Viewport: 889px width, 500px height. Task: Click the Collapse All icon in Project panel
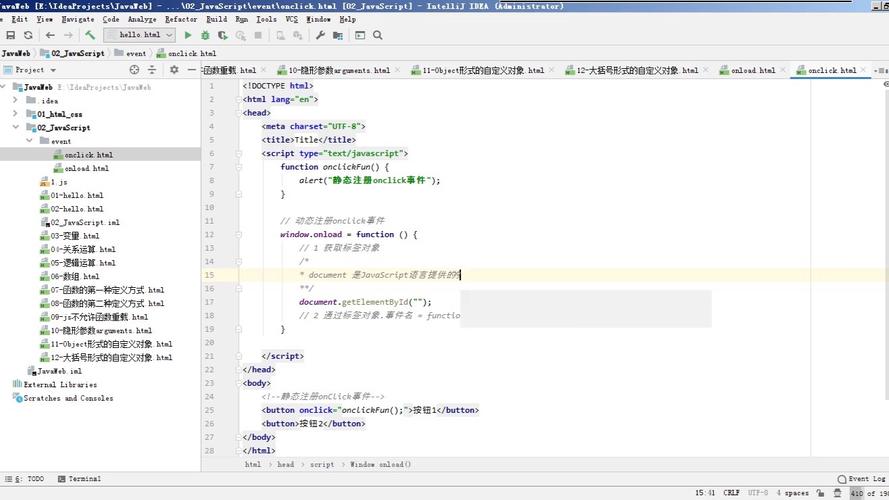(151, 70)
